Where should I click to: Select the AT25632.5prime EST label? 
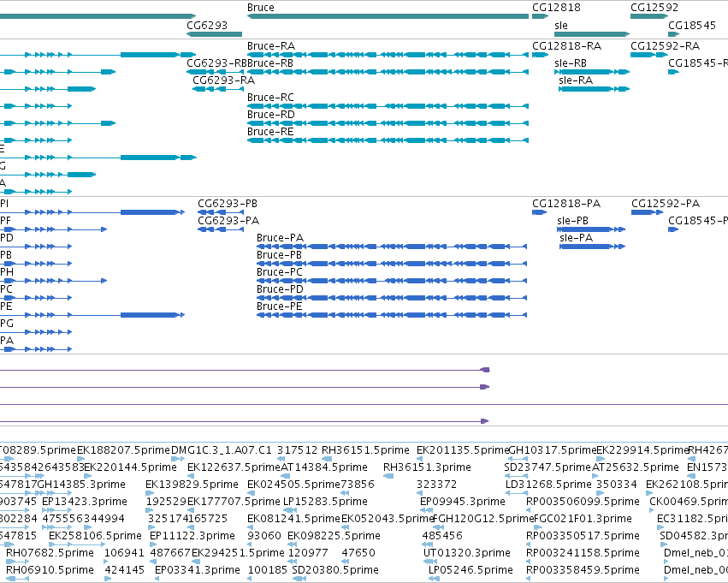tap(636, 467)
